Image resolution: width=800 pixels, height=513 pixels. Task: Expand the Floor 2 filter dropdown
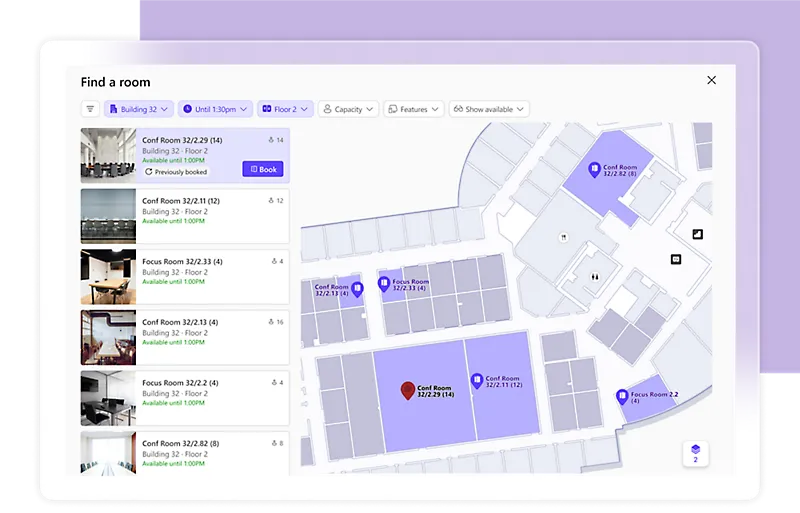[x=285, y=109]
